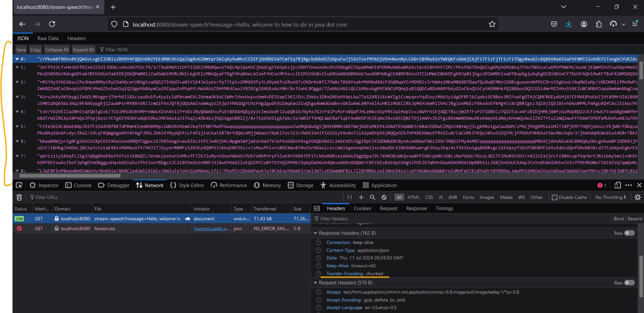Enable the Disable Cache checkbox
Viewport: 644px width, 313px height.
[x=555, y=197]
